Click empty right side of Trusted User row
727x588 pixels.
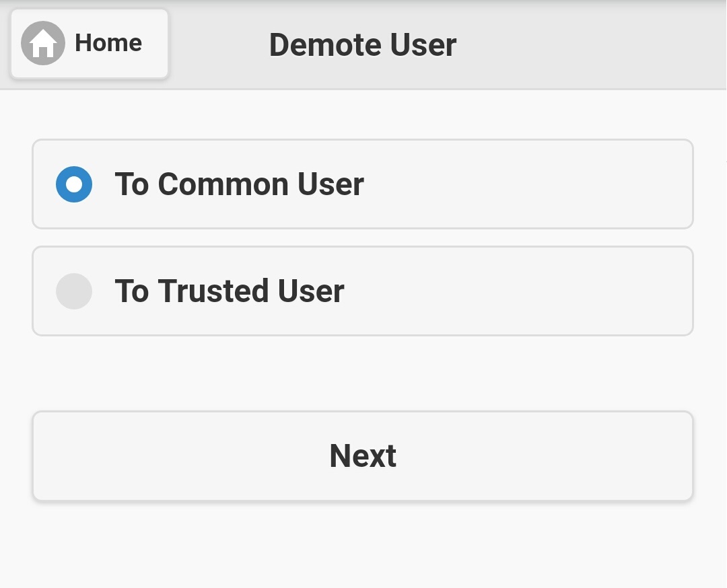pyautogui.click(x=539, y=291)
